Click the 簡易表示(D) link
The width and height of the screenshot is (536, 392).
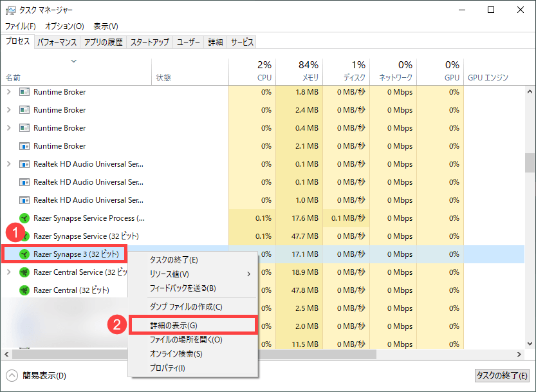point(44,375)
